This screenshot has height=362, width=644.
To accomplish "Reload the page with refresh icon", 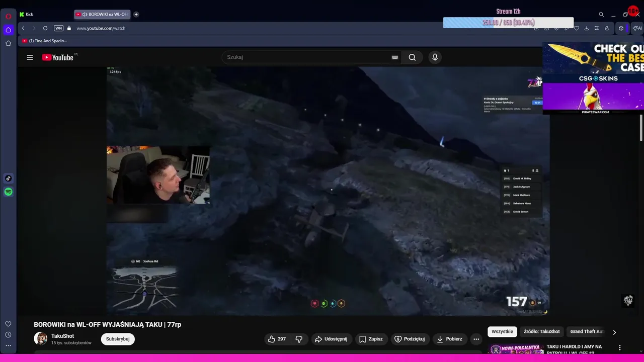I will coord(45,28).
